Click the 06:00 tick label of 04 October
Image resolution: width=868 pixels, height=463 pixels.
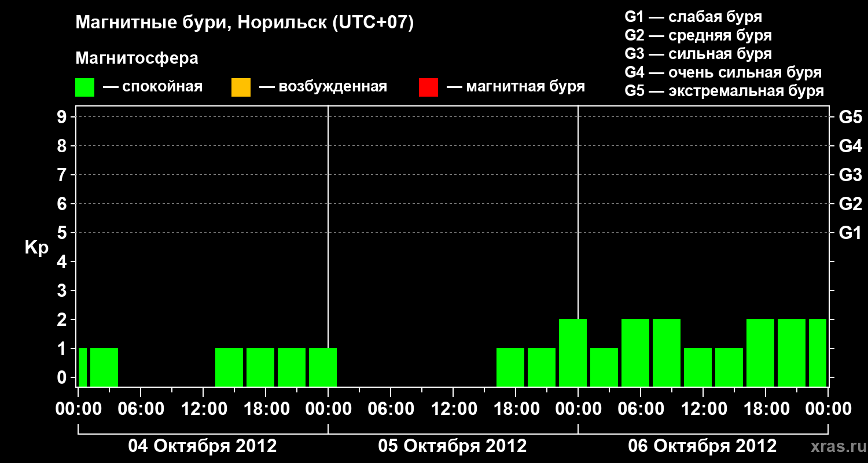[141, 409]
